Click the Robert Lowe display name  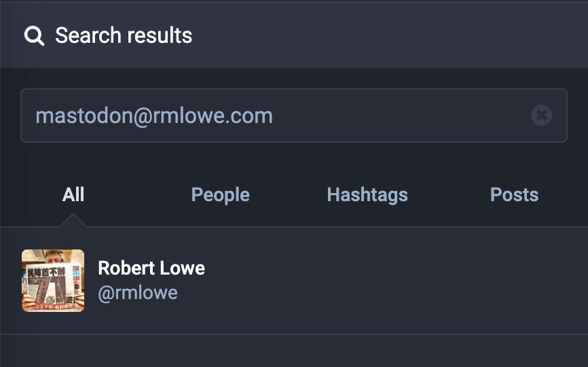tap(151, 268)
